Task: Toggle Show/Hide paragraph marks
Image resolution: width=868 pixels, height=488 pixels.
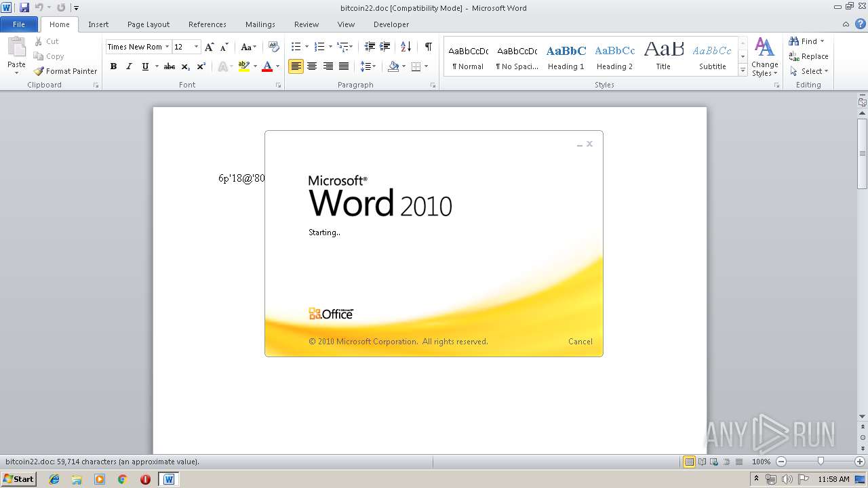Action: (x=428, y=47)
